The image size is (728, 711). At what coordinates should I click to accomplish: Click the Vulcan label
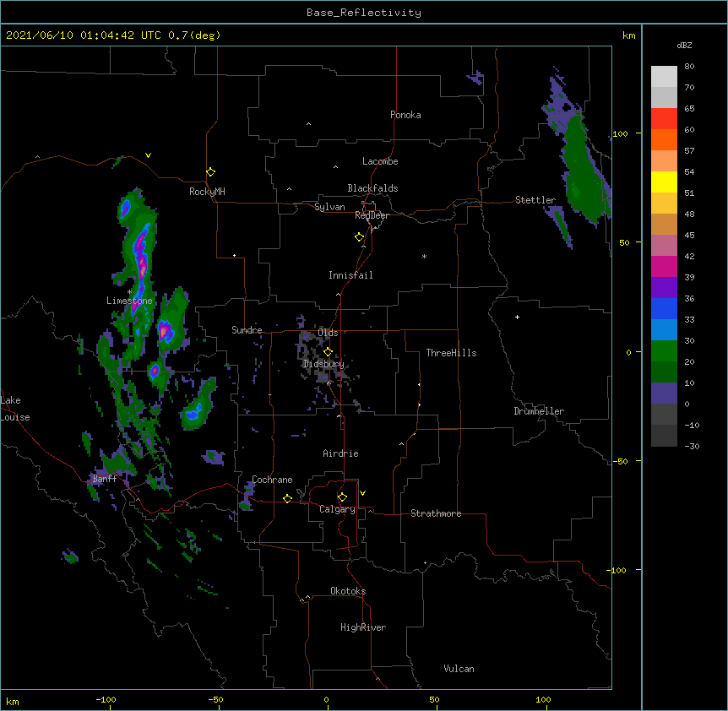[x=459, y=669]
